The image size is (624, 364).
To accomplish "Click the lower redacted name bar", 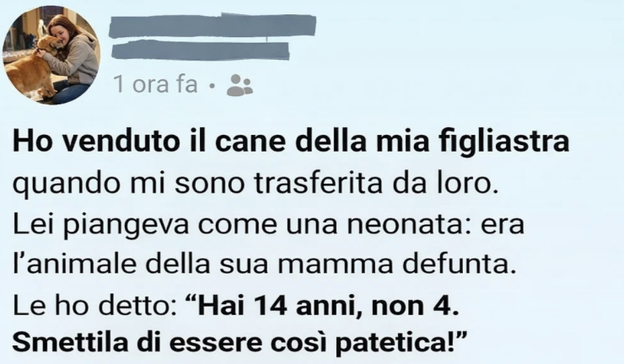I will (200, 51).
